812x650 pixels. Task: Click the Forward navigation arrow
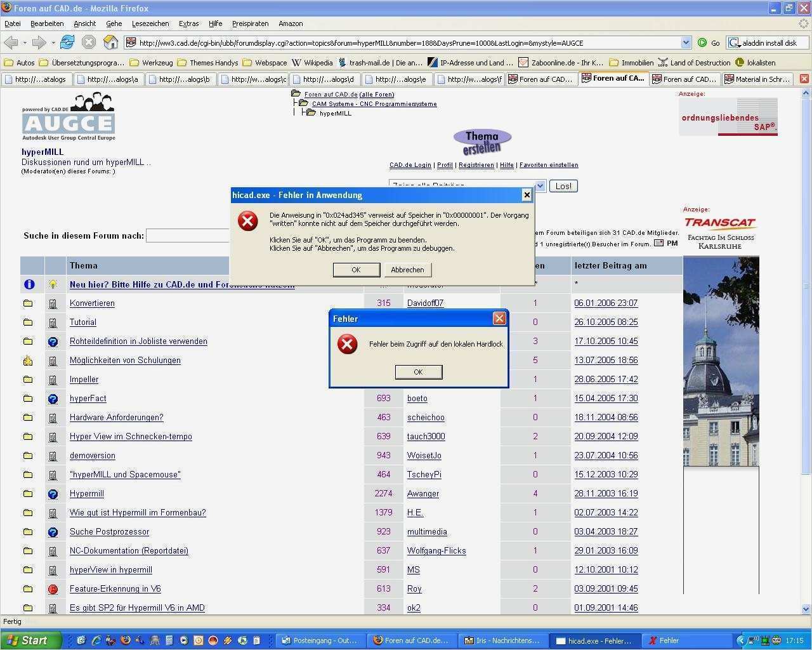tap(39, 43)
